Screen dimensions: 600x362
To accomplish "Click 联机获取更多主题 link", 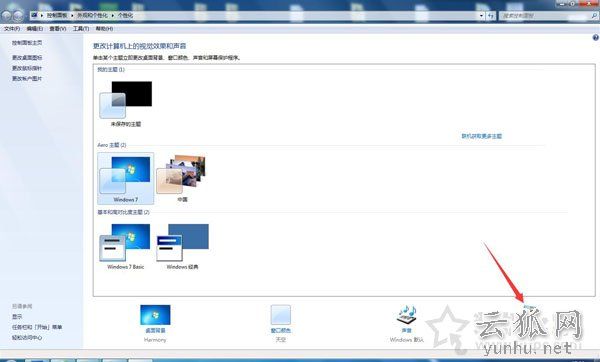I will click(x=481, y=136).
